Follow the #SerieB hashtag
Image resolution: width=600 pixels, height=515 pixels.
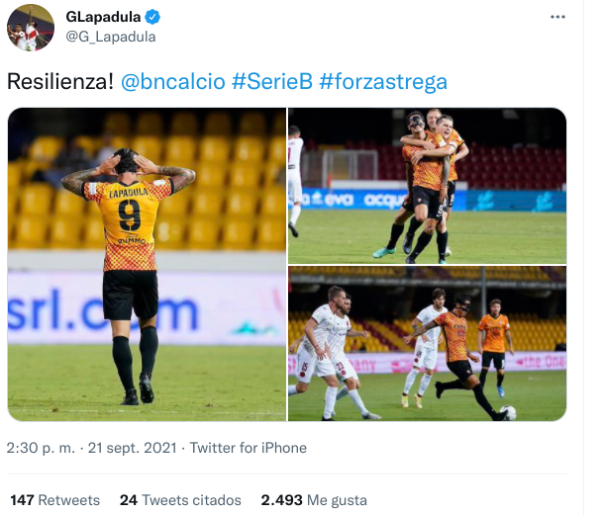click(272, 81)
